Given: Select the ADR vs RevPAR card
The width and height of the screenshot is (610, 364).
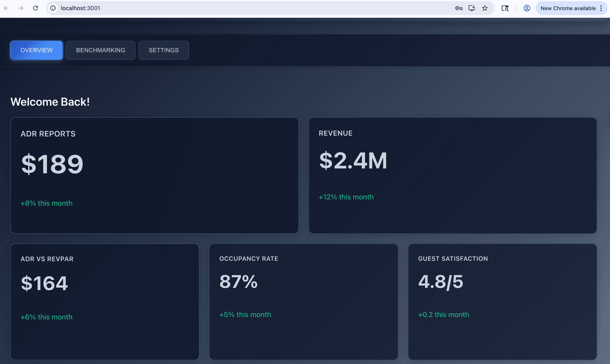Looking at the screenshot, I should [x=105, y=301].
